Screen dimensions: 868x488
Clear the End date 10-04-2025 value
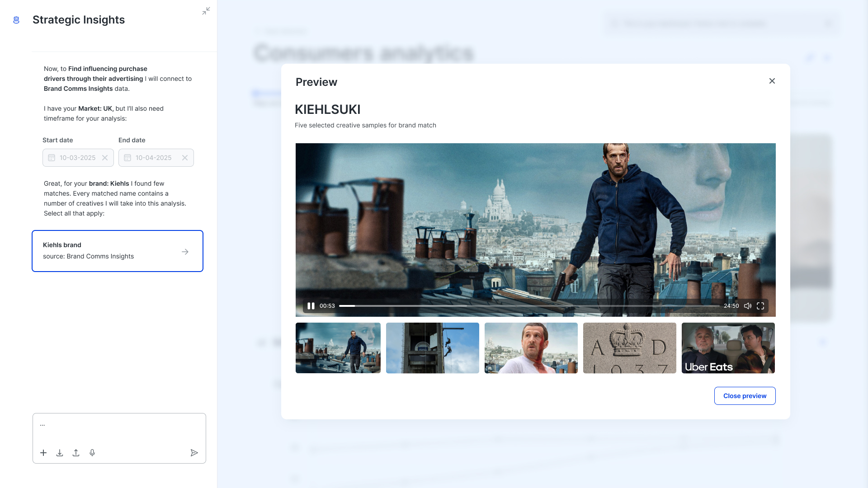pyautogui.click(x=185, y=158)
